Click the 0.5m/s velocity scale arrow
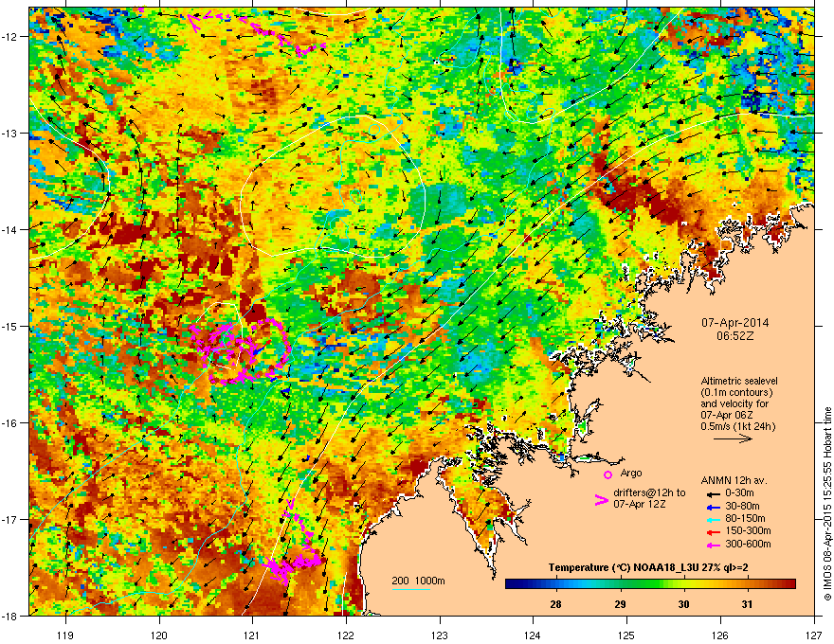Viewport: 834px width, 644px height. pyautogui.click(x=733, y=438)
